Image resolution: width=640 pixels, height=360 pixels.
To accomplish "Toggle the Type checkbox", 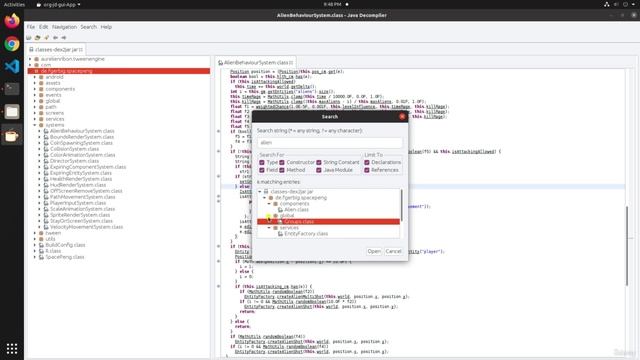I will [262, 162].
